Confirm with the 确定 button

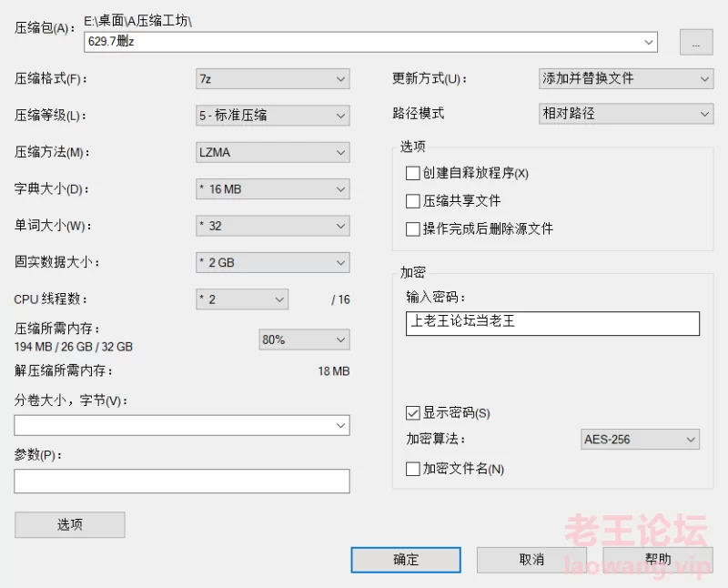click(406, 560)
